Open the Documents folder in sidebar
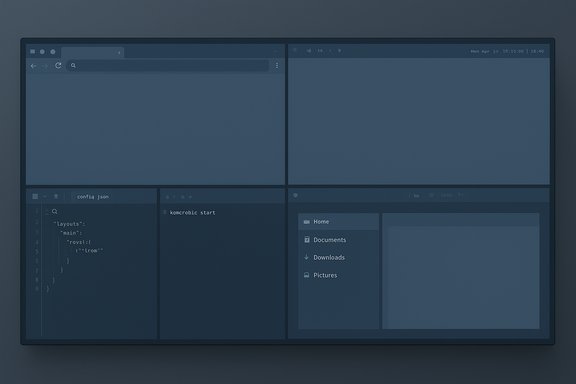The width and height of the screenshot is (576, 384). pos(338,240)
